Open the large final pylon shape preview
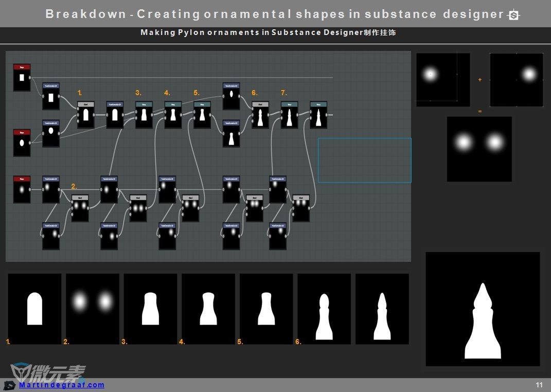 483,309
